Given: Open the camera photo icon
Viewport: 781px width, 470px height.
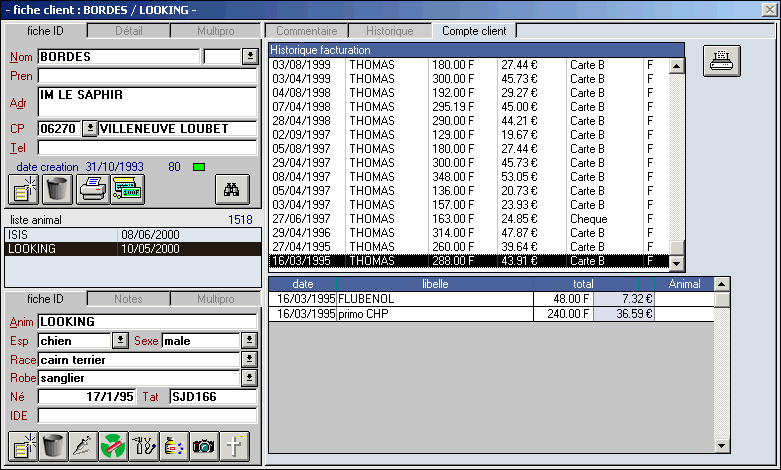Looking at the screenshot, I should point(204,446).
